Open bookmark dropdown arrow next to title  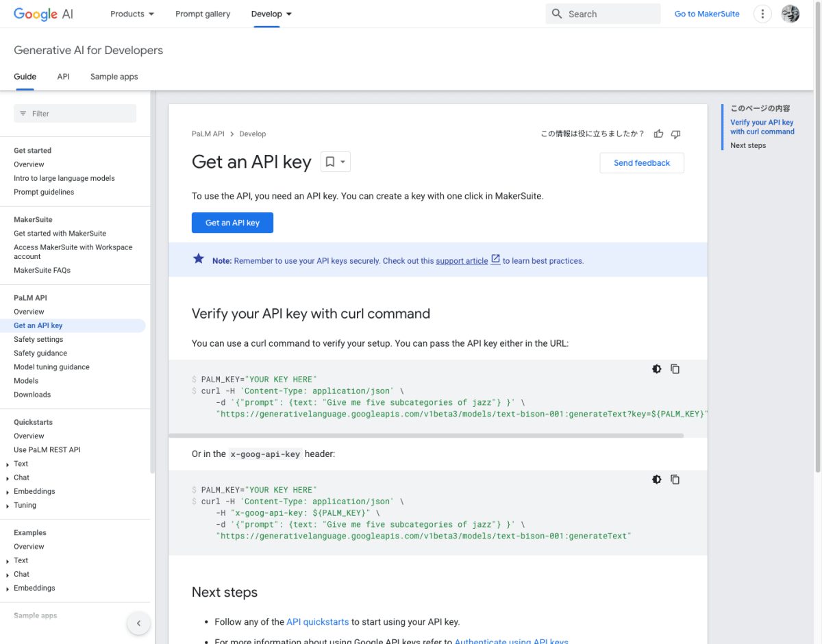coord(343,162)
